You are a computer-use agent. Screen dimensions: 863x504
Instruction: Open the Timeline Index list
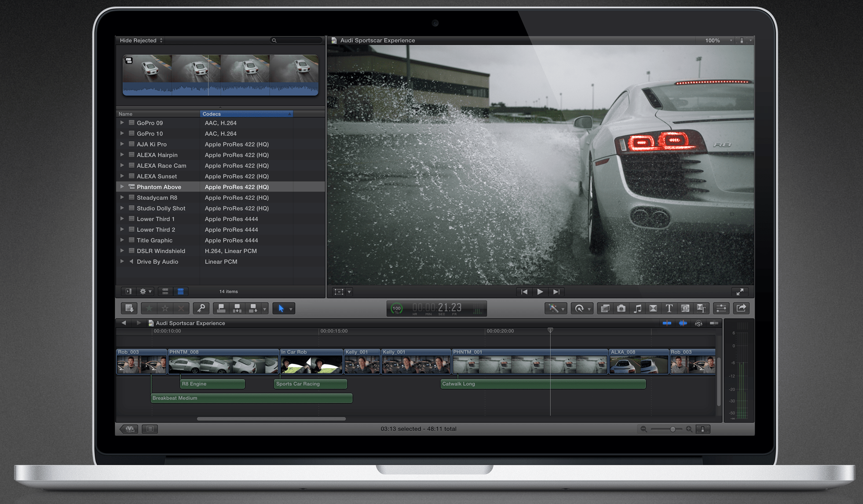tap(150, 429)
